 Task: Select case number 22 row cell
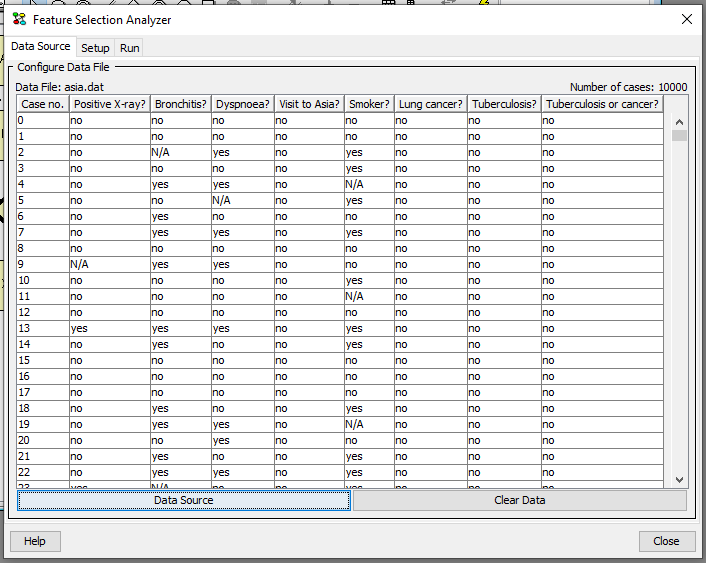[x=43, y=472]
